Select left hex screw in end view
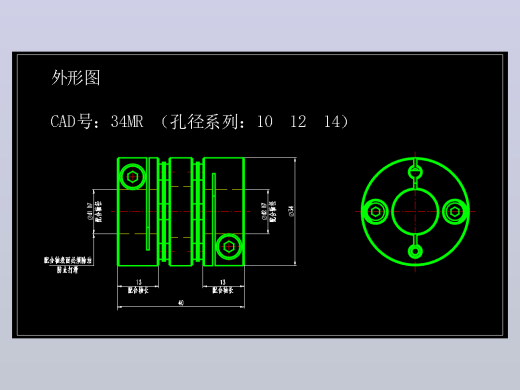Image resolution: width=520 pixels, height=390 pixels. 376,212
